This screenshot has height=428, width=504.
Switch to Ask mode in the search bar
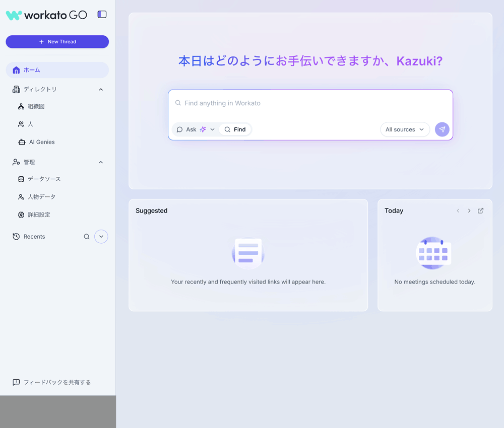click(191, 129)
